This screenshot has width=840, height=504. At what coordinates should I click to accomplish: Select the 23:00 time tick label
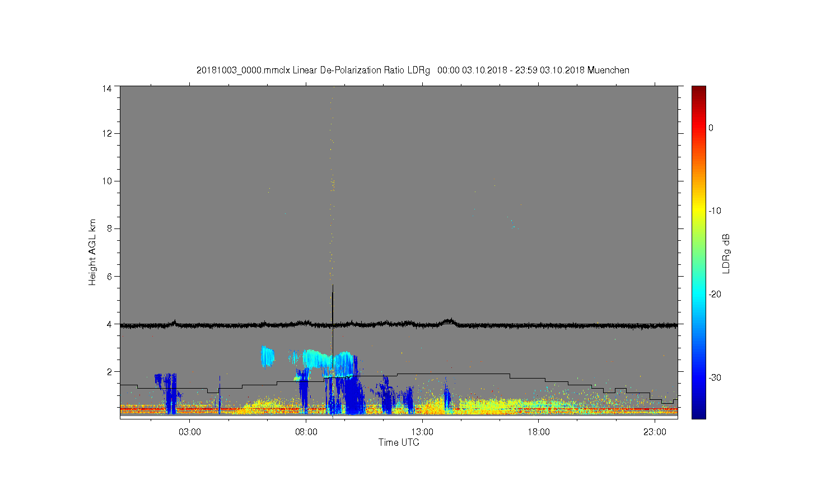(655, 432)
